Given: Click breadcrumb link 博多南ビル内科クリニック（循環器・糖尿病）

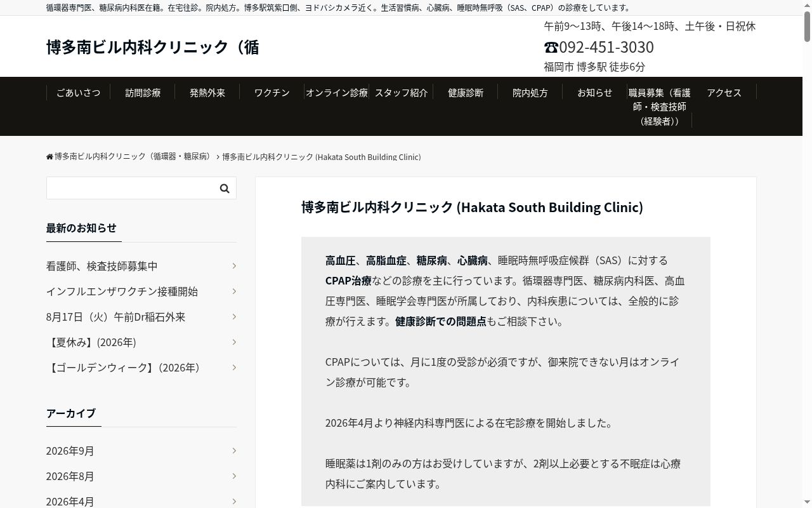Looking at the screenshot, I should (133, 156).
